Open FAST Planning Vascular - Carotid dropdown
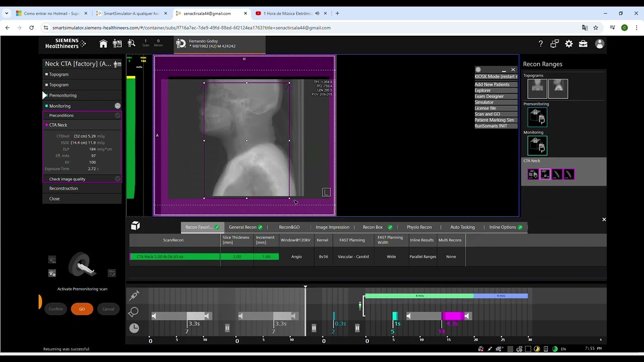The image size is (644, 362). click(x=353, y=256)
